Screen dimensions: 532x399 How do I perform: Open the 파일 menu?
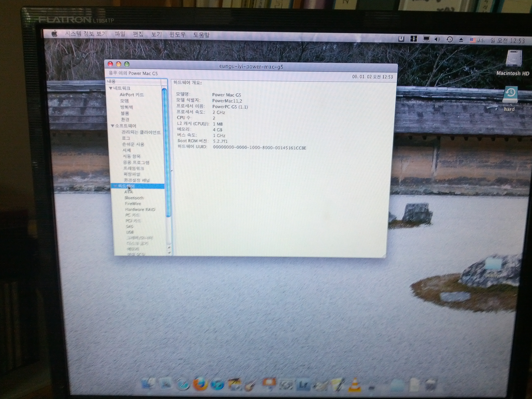click(120, 34)
